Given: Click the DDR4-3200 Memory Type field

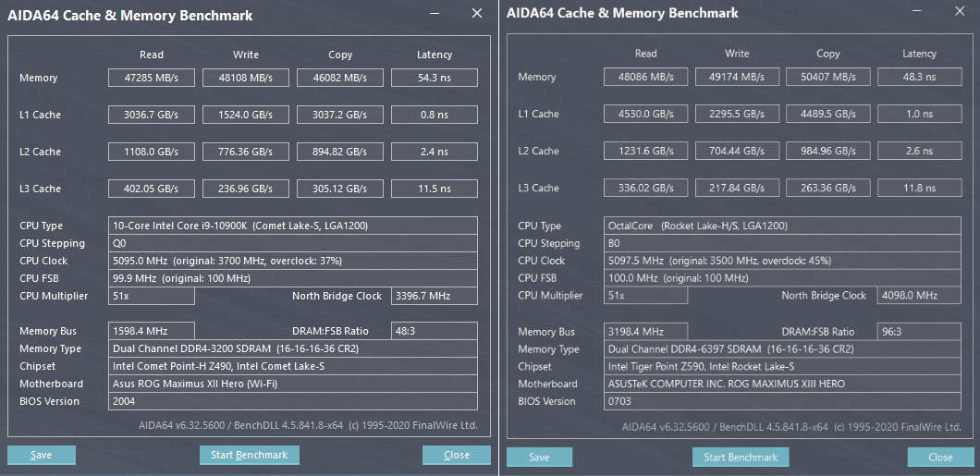Looking at the screenshot, I should point(292,348).
